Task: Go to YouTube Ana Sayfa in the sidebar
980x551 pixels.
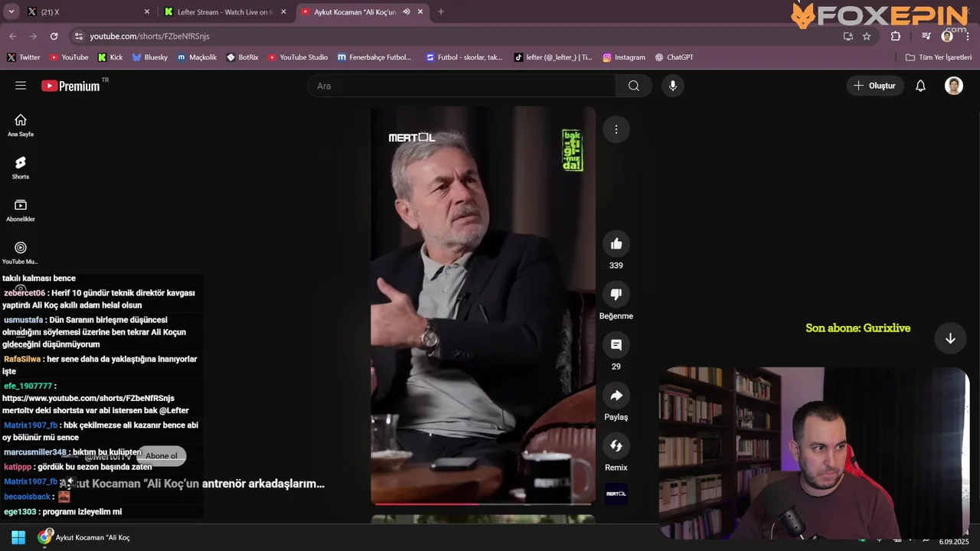Action: pyautogui.click(x=21, y=125)
